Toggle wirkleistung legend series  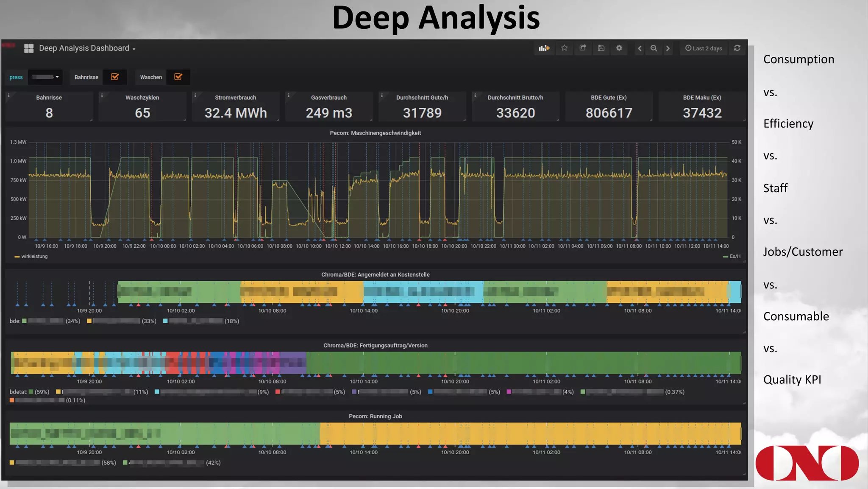click(x=34, y=257)
